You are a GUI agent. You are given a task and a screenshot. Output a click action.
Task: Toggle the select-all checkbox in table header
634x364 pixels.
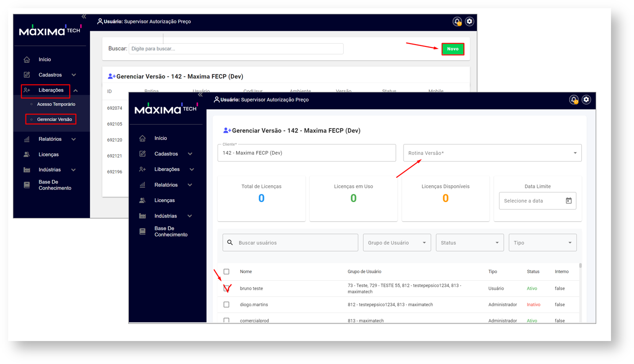pos(227,272)
